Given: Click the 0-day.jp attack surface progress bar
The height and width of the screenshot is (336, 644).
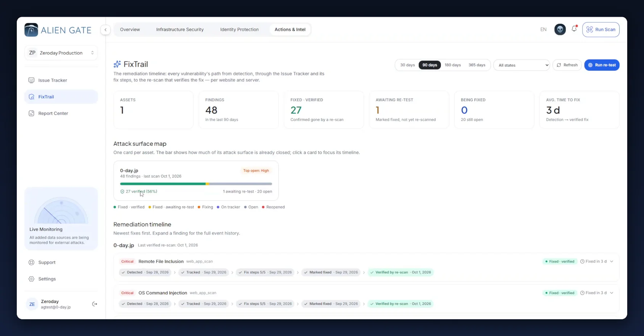Looking at the screenshot, I should tap(196, 184).
